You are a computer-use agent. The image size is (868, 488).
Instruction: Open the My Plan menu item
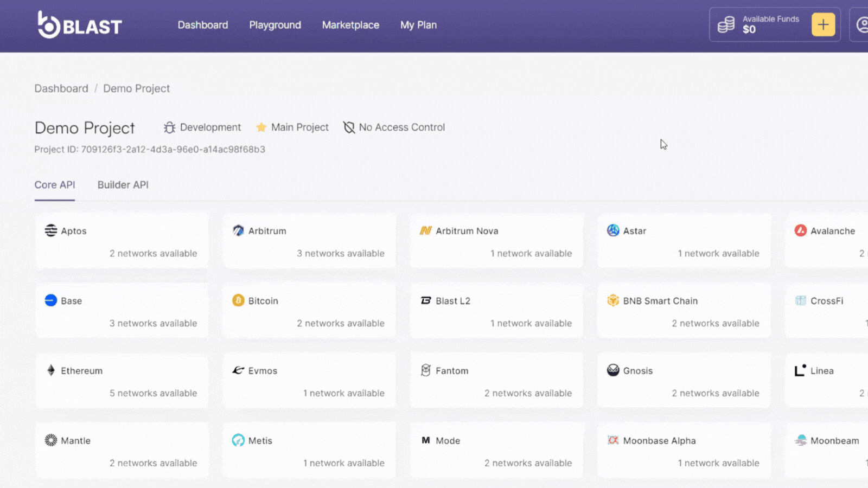click(418, 25)
